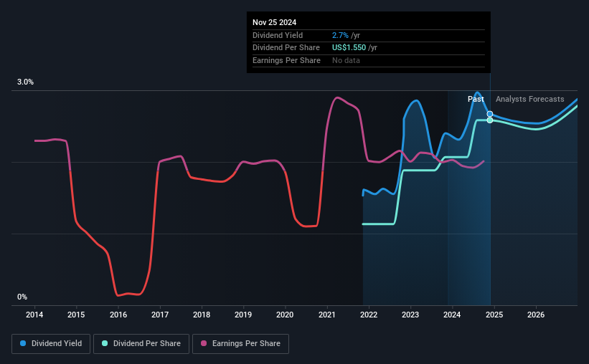Click the 2023 x-axis label
Image resolution: width=589 pixels, height=364 pixels.
click(x=410, y=315)
